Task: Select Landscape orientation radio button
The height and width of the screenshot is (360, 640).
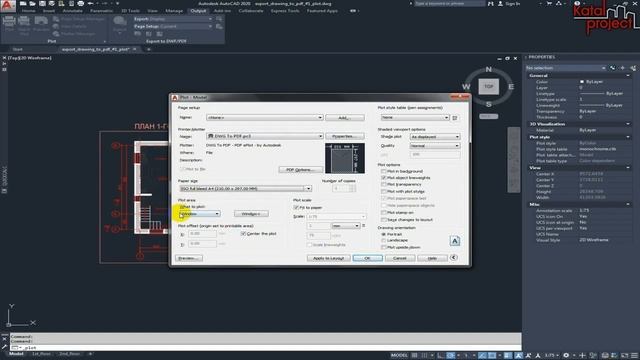Action: coord(384,240)
